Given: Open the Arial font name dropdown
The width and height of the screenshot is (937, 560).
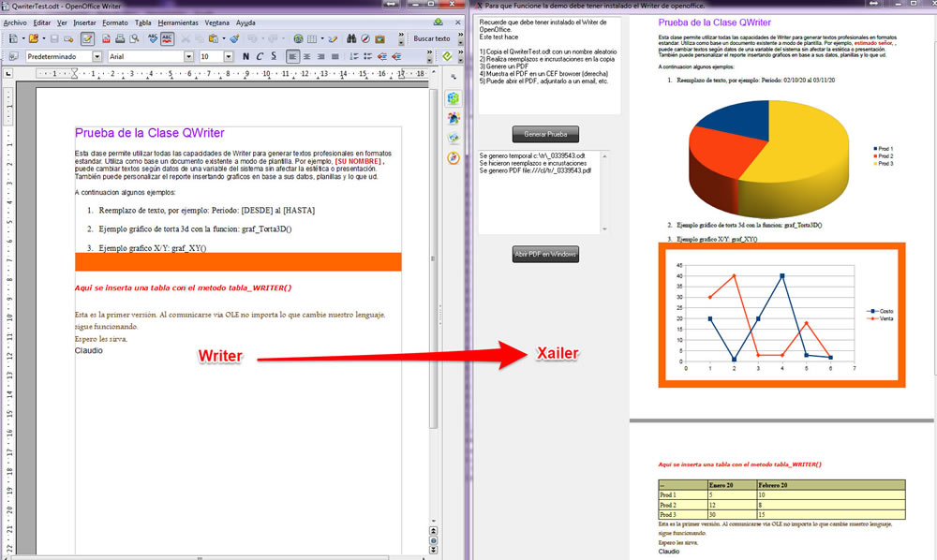Looking at the screenshot, I should (x=189, y=56).
